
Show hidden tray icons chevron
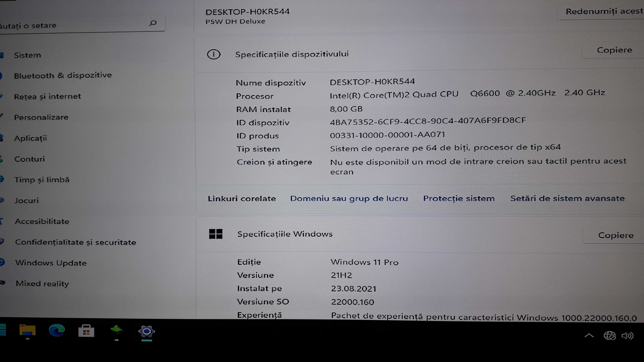pyautogui.click(x=589, y=335)
